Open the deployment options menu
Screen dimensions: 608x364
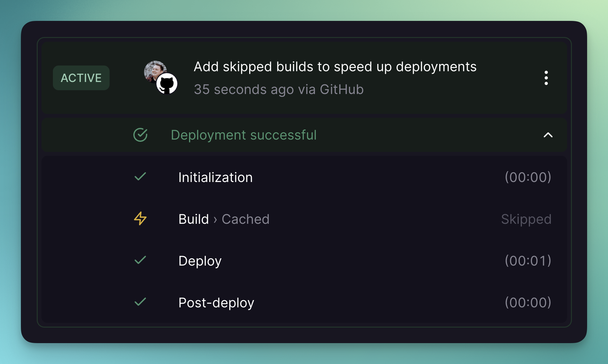pos(546,78)
